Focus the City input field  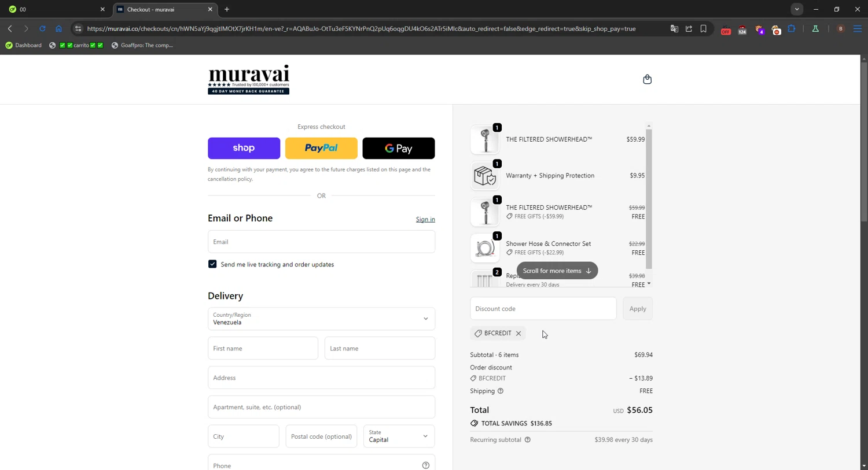pos(243,436)
